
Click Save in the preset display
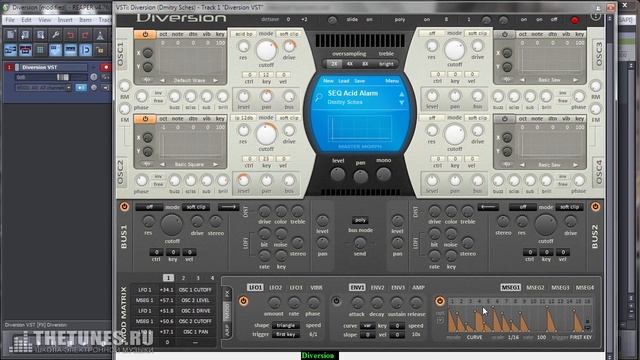359,81
